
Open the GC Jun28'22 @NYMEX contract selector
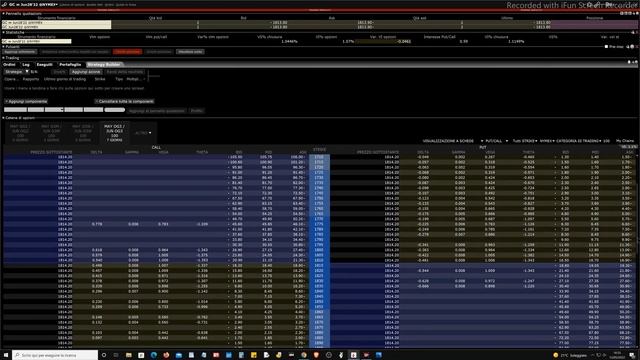(33, 4)
